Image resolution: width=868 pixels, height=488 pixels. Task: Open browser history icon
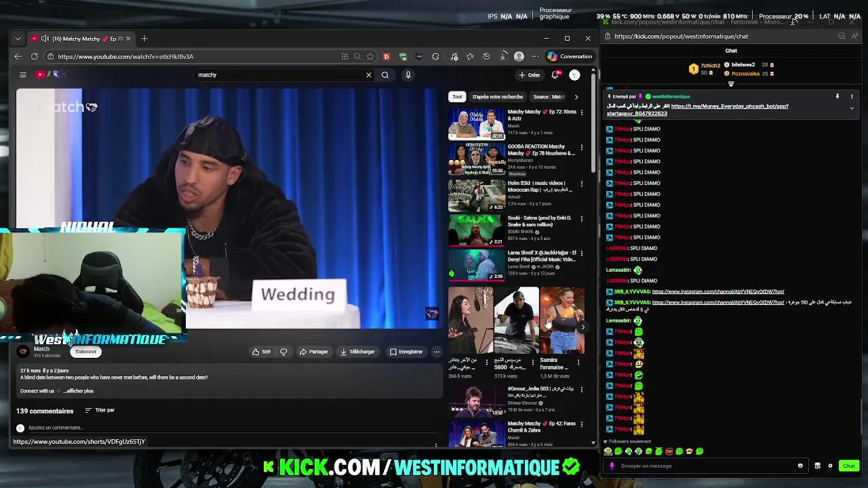[486, 56]
